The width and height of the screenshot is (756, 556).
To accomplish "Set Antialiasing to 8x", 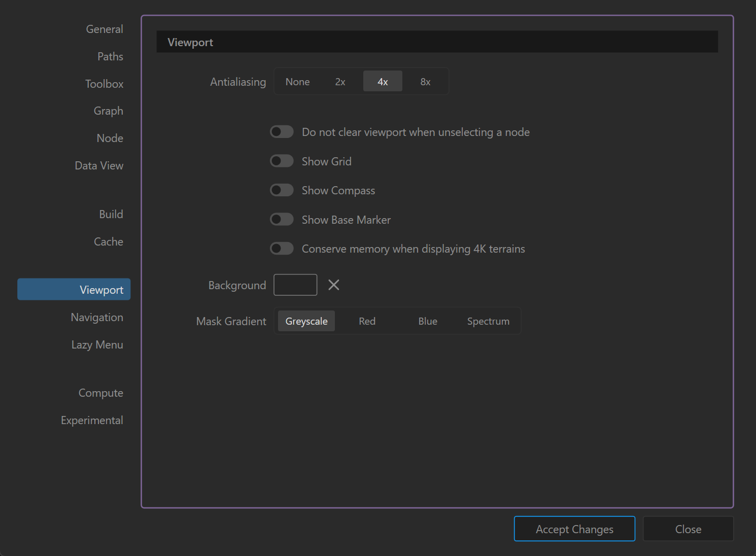I will tap(425, 82).
